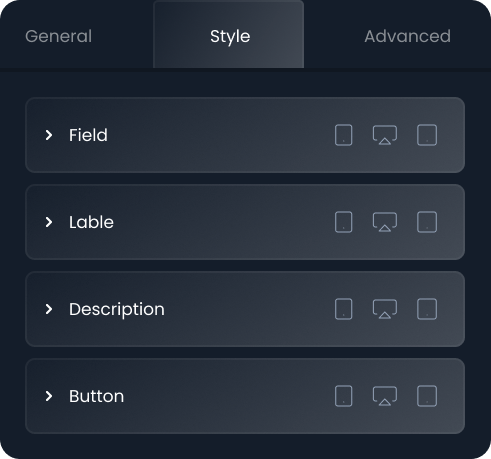Expand the Lable section chevron
The width and height of the screenshot is (491, 459).
49,222
